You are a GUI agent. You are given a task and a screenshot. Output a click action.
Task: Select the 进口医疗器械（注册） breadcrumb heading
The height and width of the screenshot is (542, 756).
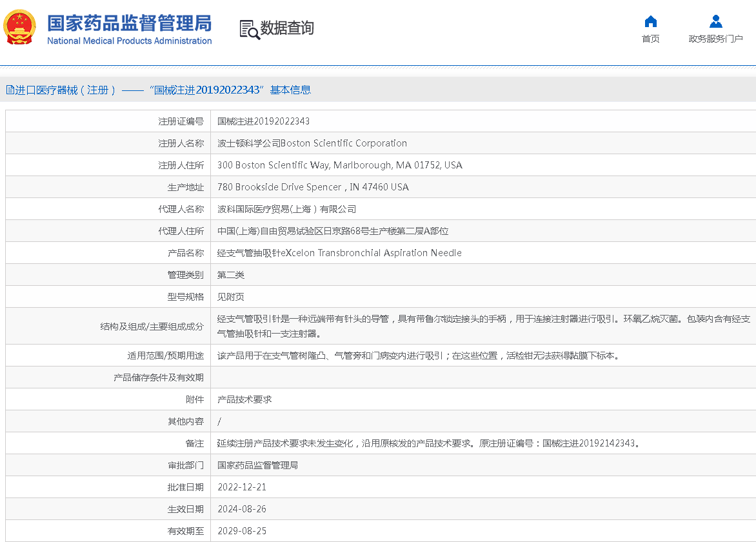[x=65, y=90]
